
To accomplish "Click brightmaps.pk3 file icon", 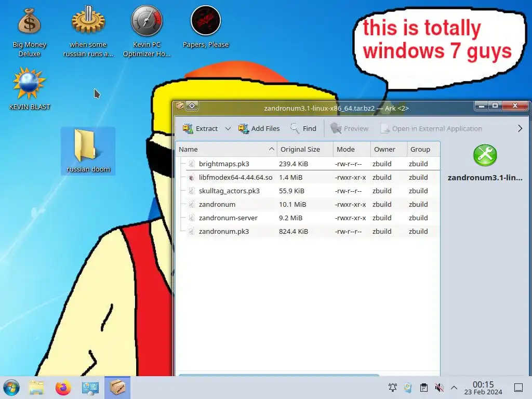I will (x=192, y=164).
